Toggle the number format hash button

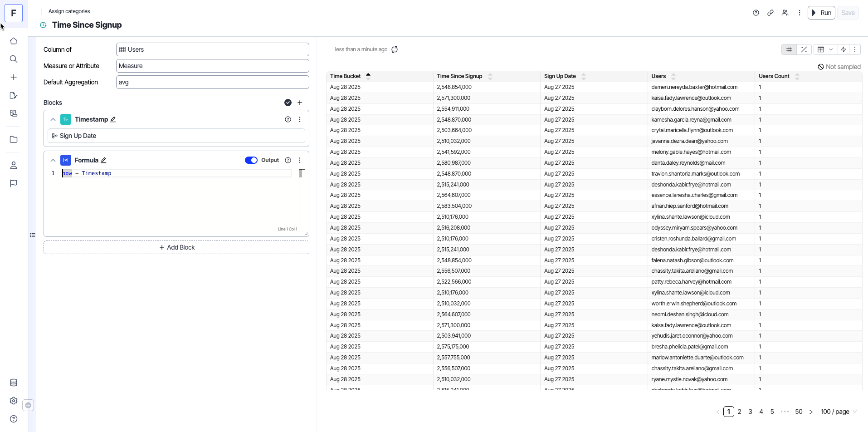click(x=789, y=49)
